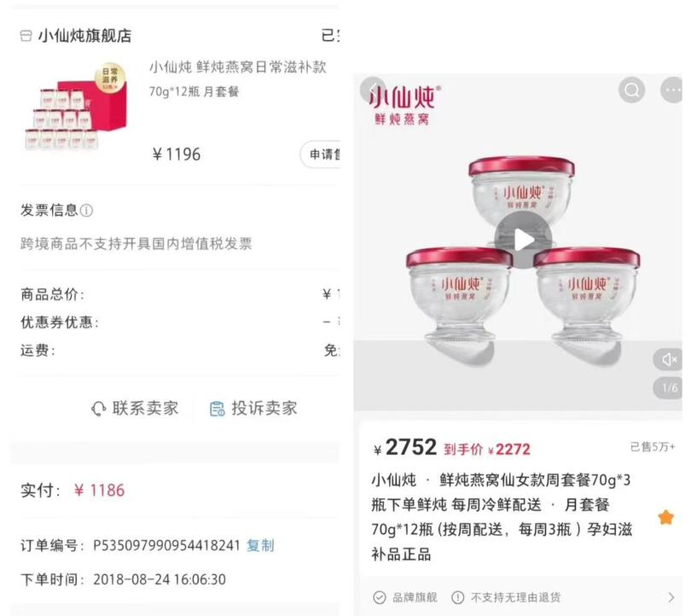Open the invoice info circle icon

pyautogui.click(x=86, y=210)
